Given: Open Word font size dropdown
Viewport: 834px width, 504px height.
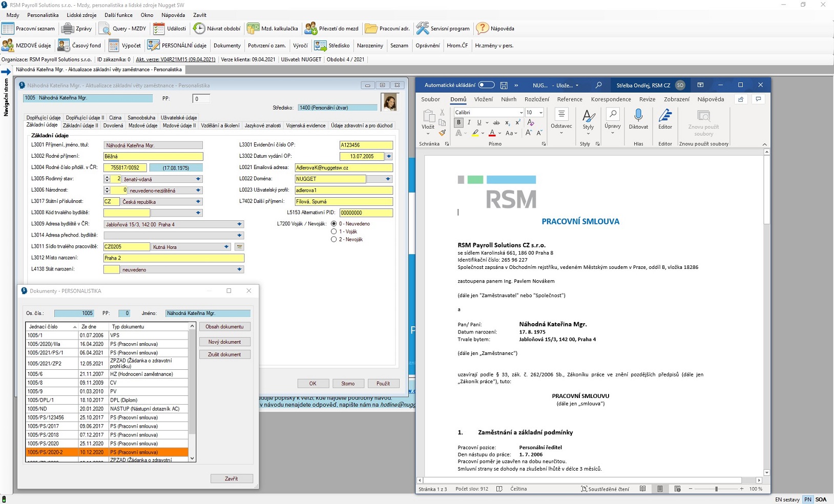Looking at the screenshot, I should (x=541, y=113).
